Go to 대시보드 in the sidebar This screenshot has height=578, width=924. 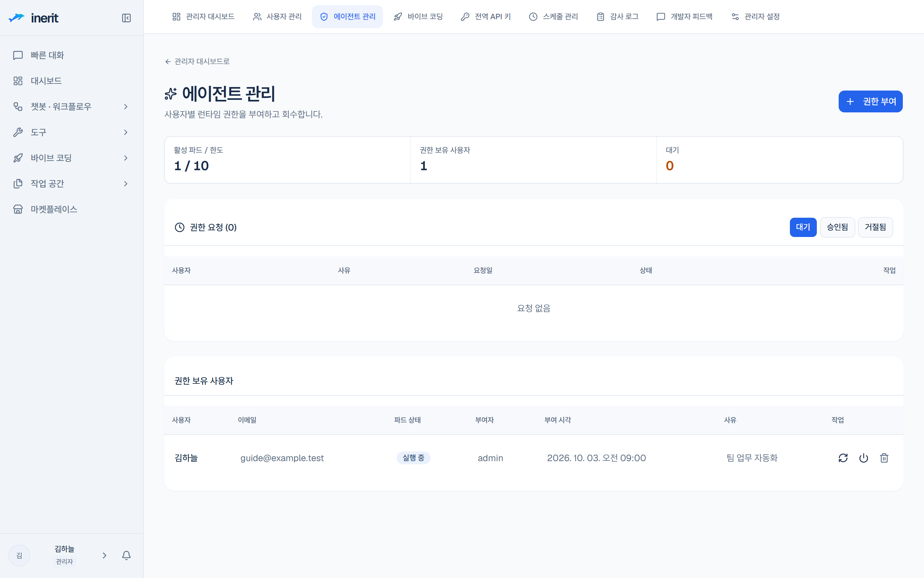72,81
